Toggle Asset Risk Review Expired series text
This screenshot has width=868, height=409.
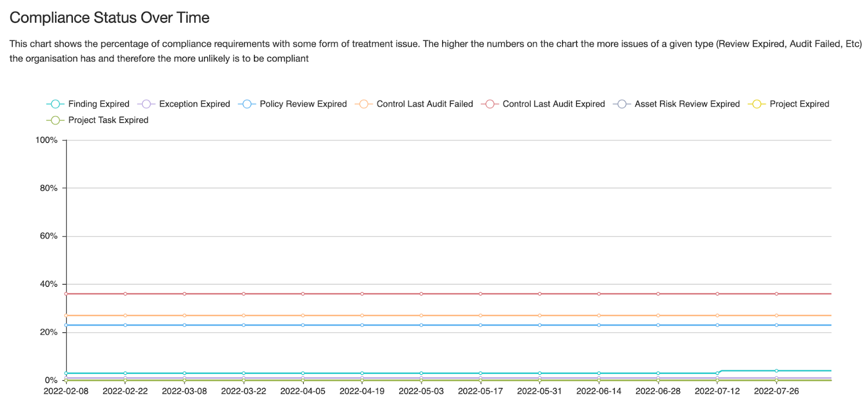pyautogui.click(x=687, y=104)
